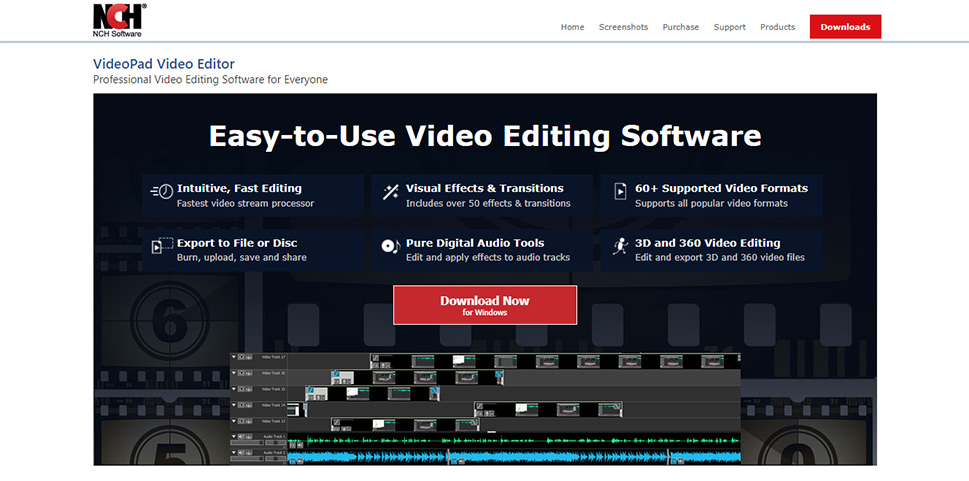Image resolution: width=969 pixels, height=481 pixels.
Task: Click the text "Fastest video stream processor"
Action: (x=245, y=203)
